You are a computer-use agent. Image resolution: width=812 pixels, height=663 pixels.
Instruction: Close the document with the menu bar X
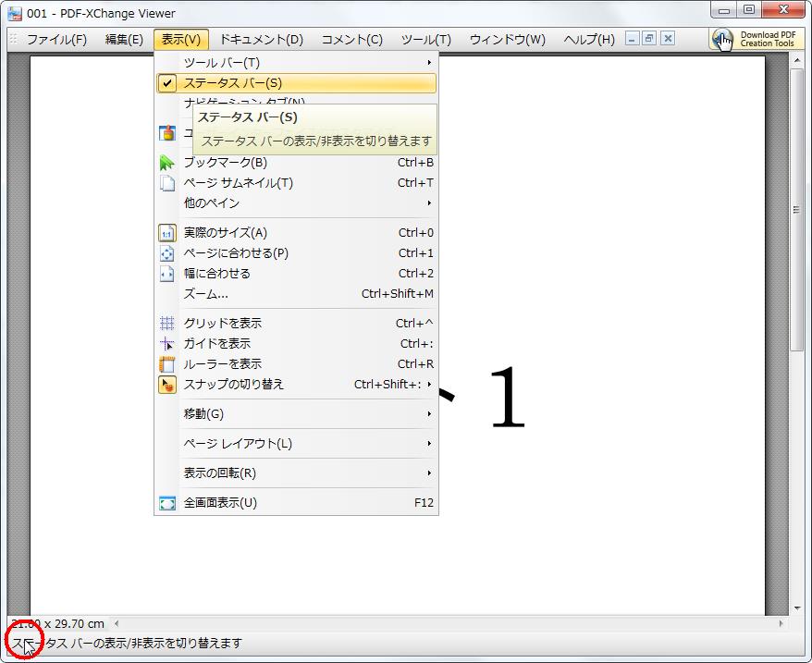668,38
